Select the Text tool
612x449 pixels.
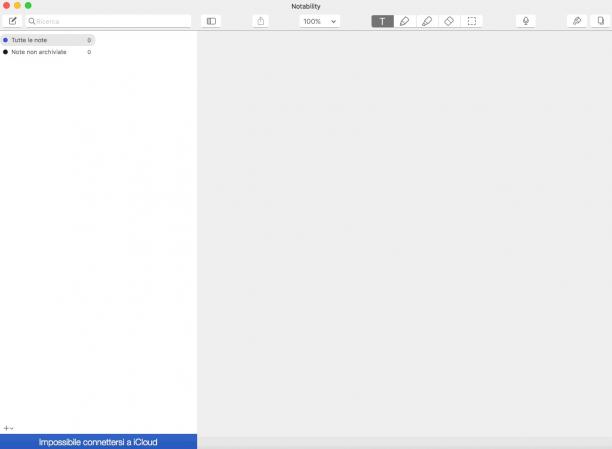coord(382,21)
